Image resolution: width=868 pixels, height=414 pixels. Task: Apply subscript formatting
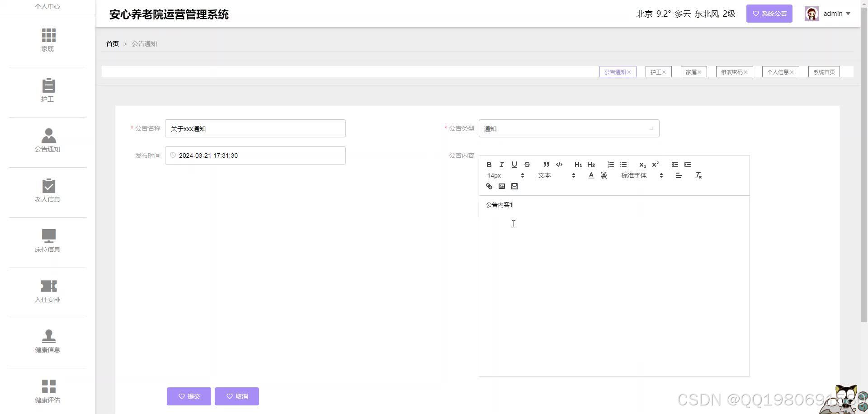coord(642,165)
